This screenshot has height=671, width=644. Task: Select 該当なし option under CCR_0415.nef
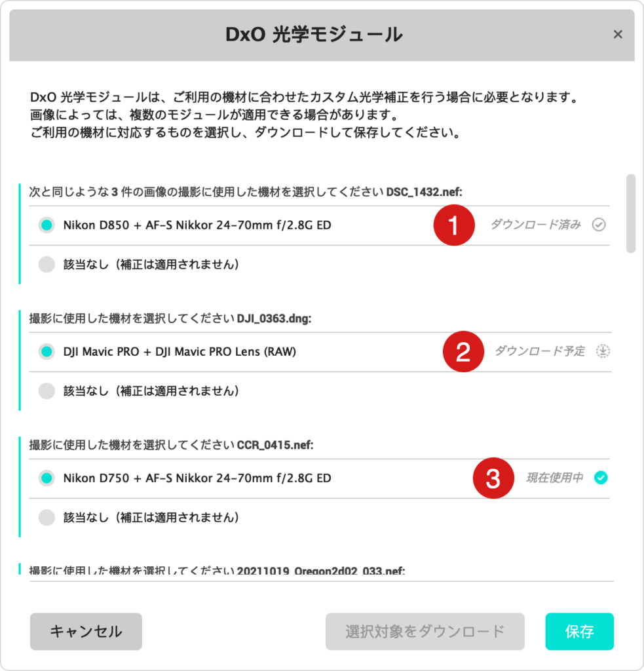coord(47,518)
